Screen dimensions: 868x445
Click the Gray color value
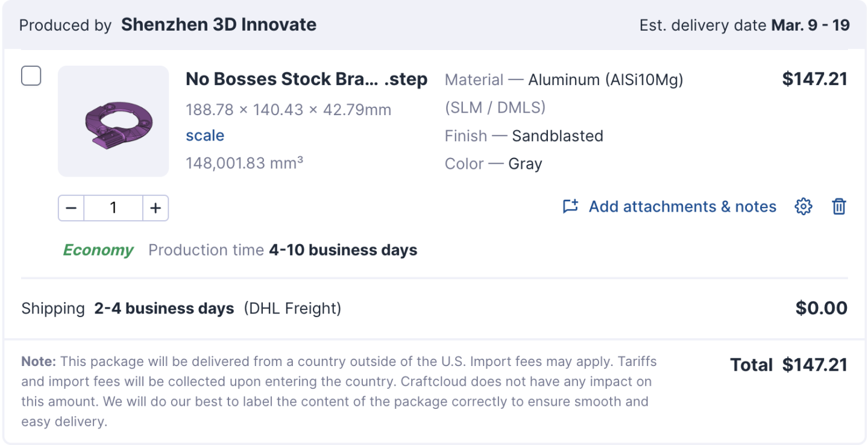point(525,164)
